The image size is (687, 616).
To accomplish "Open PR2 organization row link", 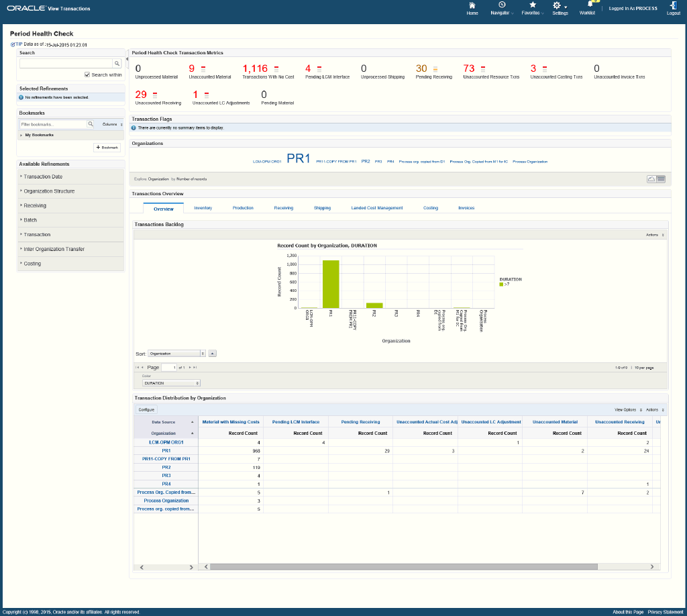I will (166, 468).
